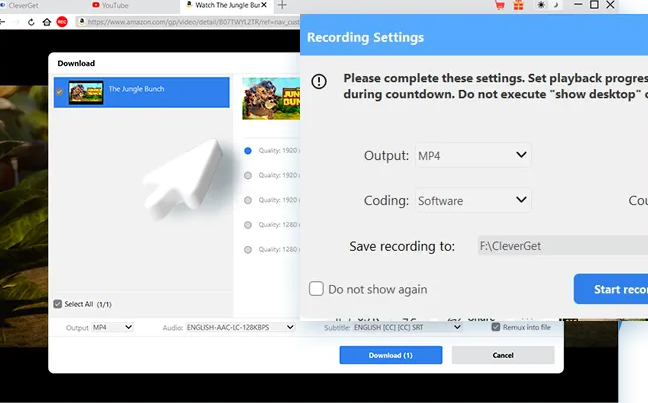
Task: Switch to dark theme via moon icon
Action: pyautogui.click(x=556, y=5)
